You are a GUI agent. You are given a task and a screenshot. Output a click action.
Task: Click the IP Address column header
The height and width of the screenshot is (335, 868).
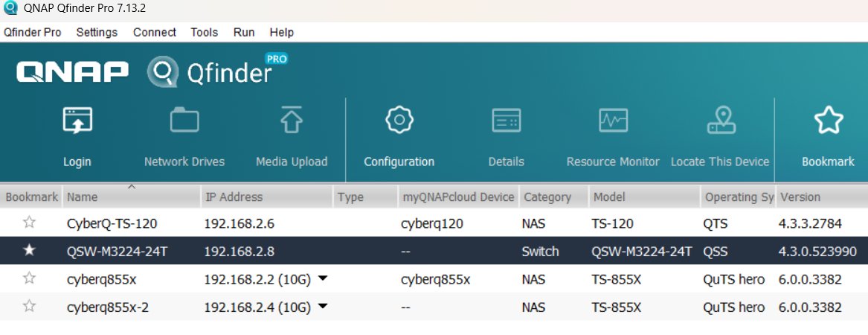tap(234, 197)
